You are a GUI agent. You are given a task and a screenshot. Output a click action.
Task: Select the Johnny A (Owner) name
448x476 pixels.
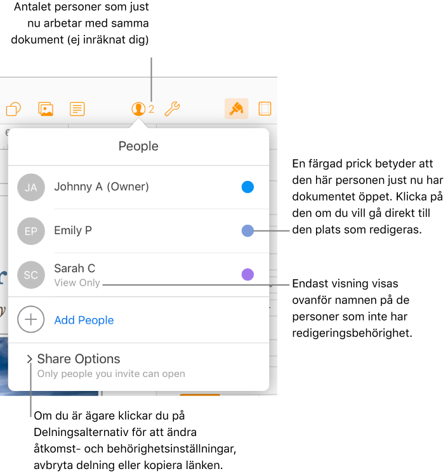coord(102,187)
